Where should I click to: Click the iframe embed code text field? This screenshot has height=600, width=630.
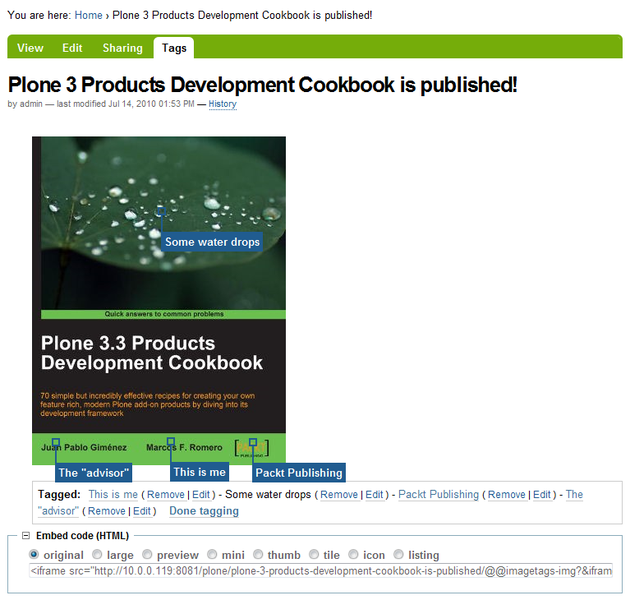click(x=320, y=572)
